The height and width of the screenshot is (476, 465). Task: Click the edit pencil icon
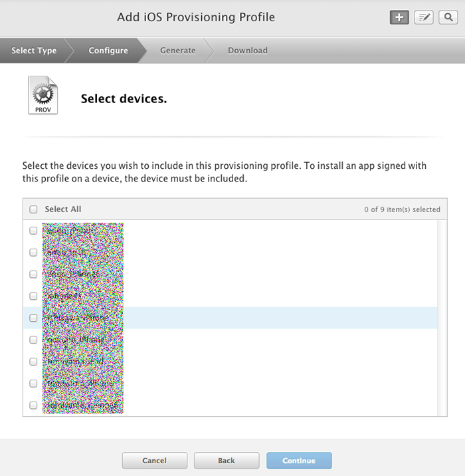click(424, 18)
